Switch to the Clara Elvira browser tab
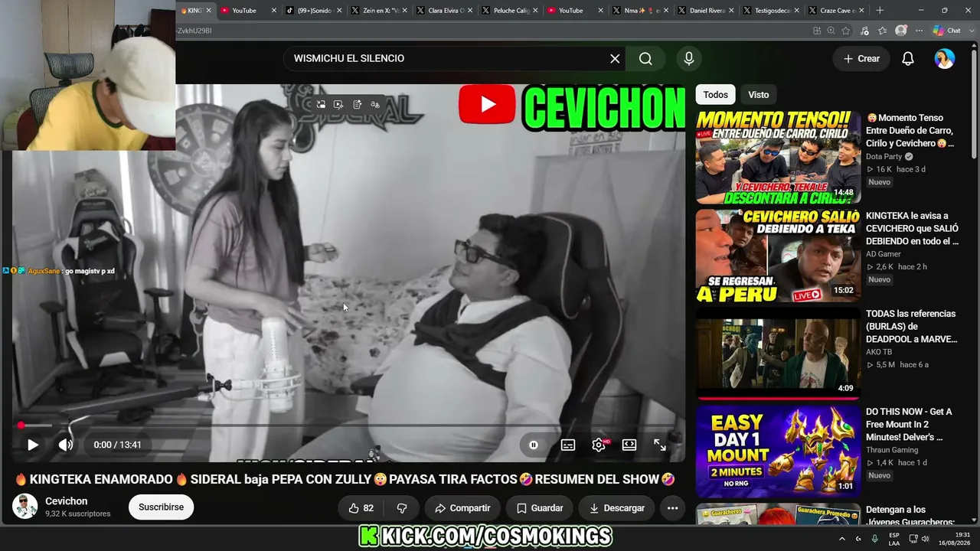The image size is (980, 551). (x=445, y=11)
